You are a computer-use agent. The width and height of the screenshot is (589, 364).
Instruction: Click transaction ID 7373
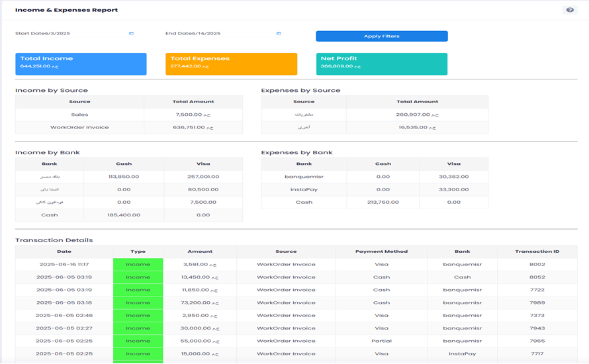click(537, 316)
